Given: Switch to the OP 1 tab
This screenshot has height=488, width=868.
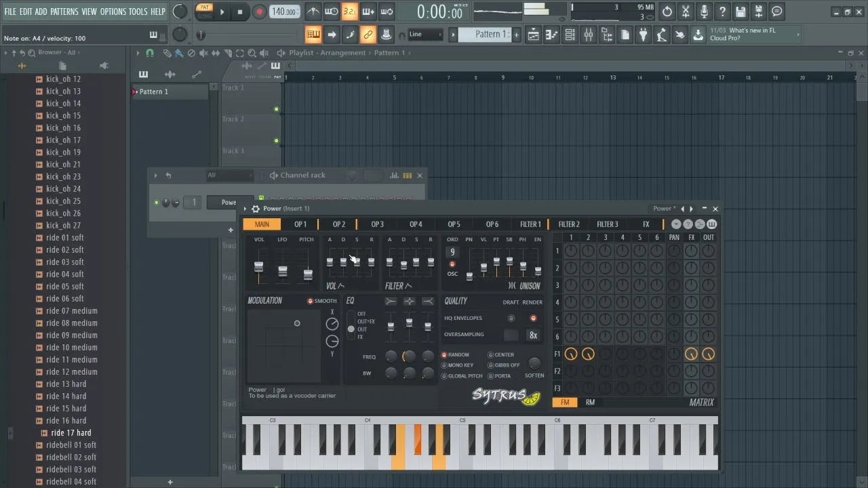Looking at the screenshot, I should [300, 224].
